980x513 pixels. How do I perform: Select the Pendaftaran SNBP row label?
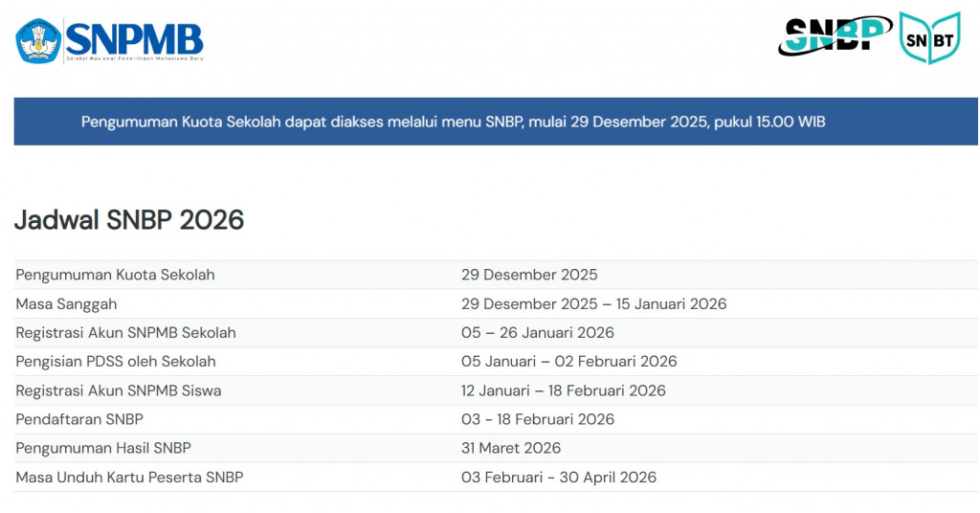(x=79, y=419)
